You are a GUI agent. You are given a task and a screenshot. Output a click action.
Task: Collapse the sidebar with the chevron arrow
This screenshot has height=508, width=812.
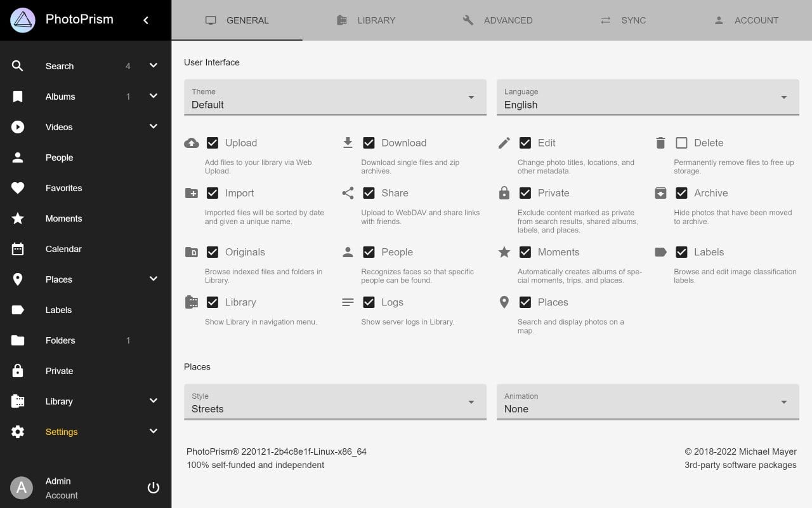point(145,20)
